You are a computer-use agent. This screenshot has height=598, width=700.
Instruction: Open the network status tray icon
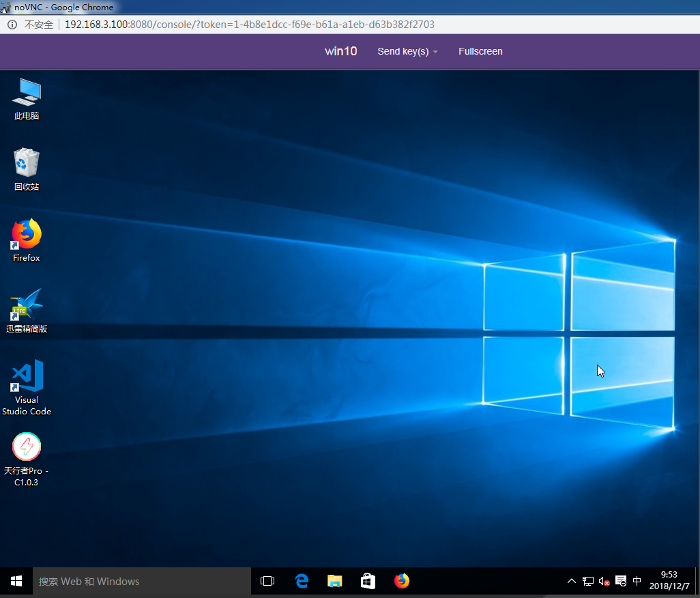coord(588,581)
